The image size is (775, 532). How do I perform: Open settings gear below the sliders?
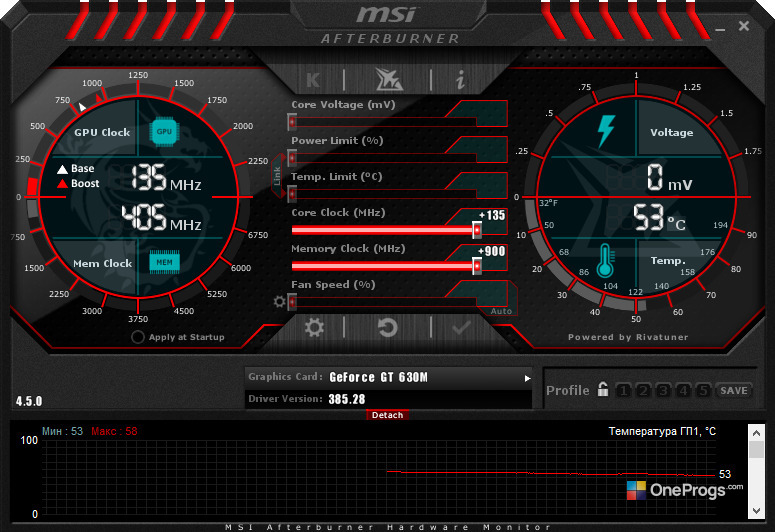point(314,327)
